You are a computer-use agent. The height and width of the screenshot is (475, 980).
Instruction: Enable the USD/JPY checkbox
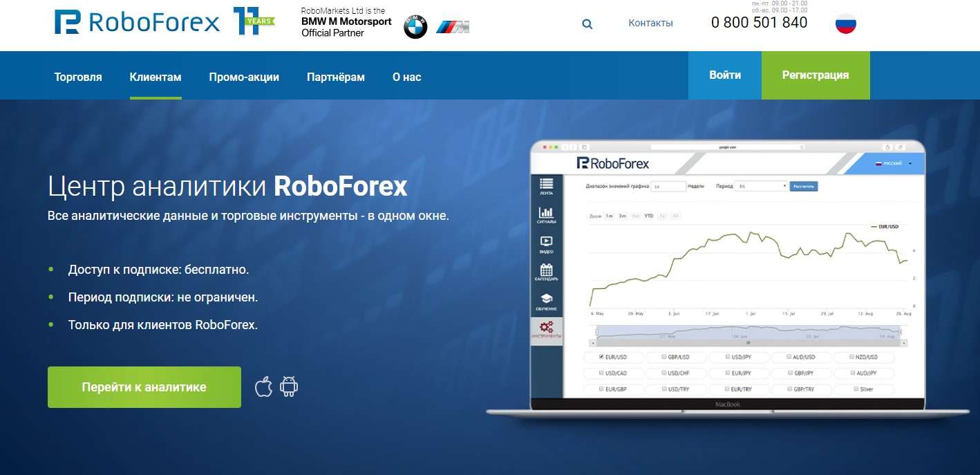(x=728, y=356)
